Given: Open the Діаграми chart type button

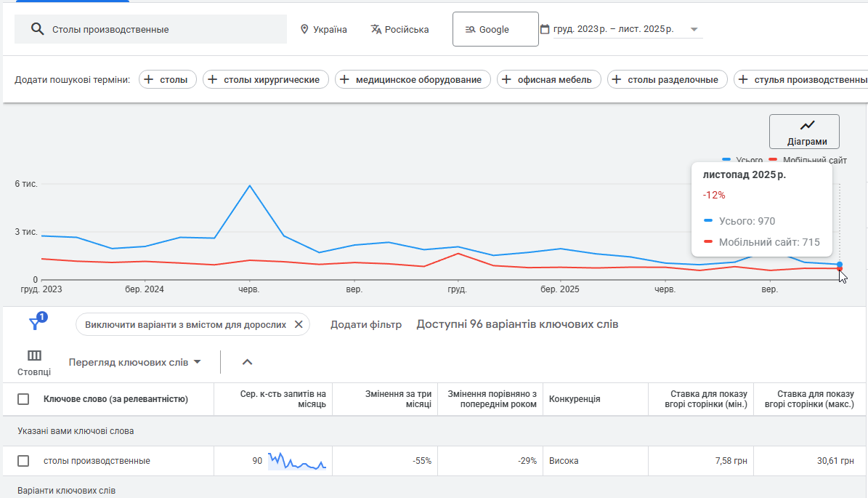Looking at the screenshot, I should tap(804, 132).
